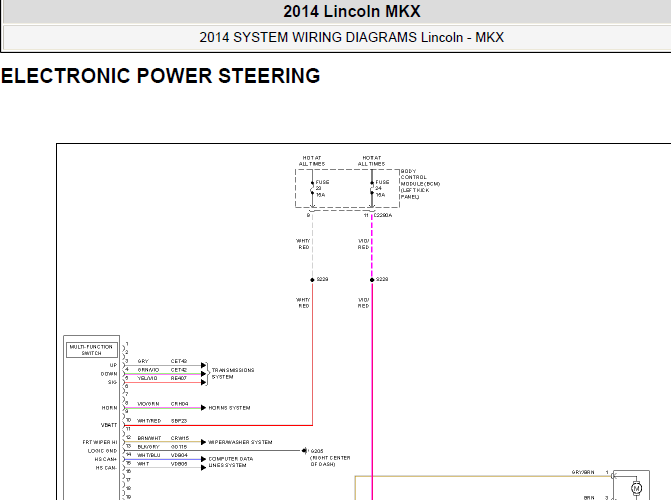Click the 'G205' ground label
The image size is (671, 500).
317,451
